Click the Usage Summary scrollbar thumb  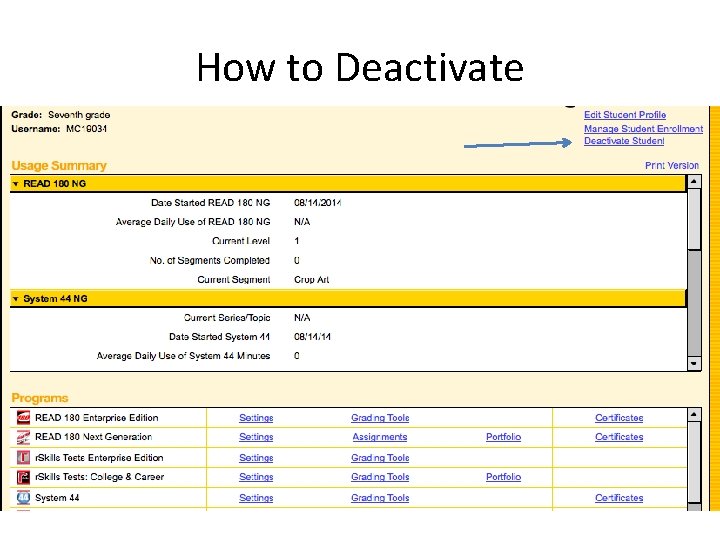[694, 219]
